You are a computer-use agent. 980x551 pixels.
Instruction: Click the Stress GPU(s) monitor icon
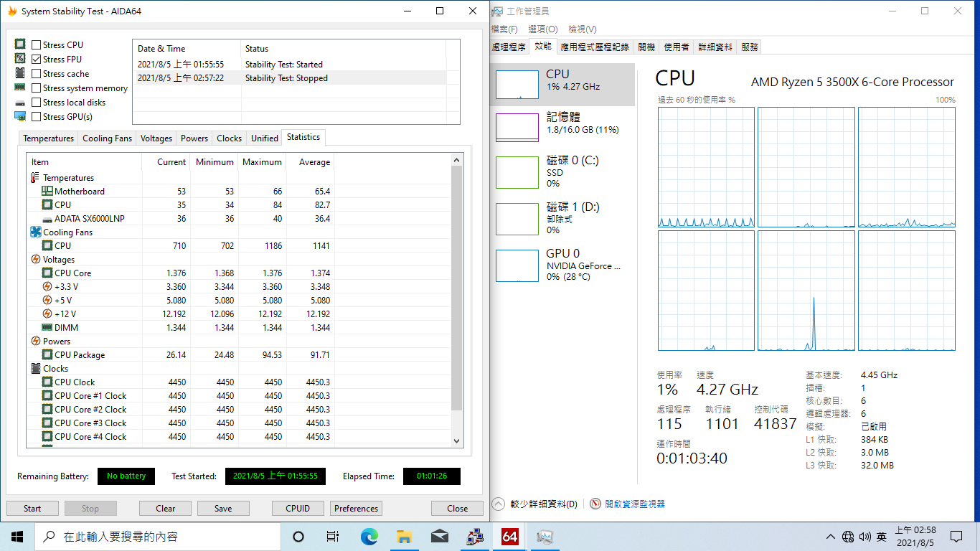click(20, 116)
